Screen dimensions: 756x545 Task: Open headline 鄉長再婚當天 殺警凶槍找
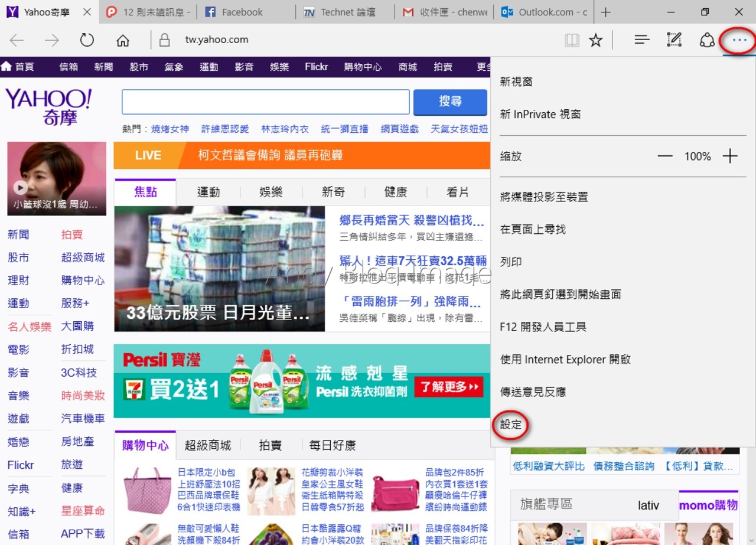point(413,220)
